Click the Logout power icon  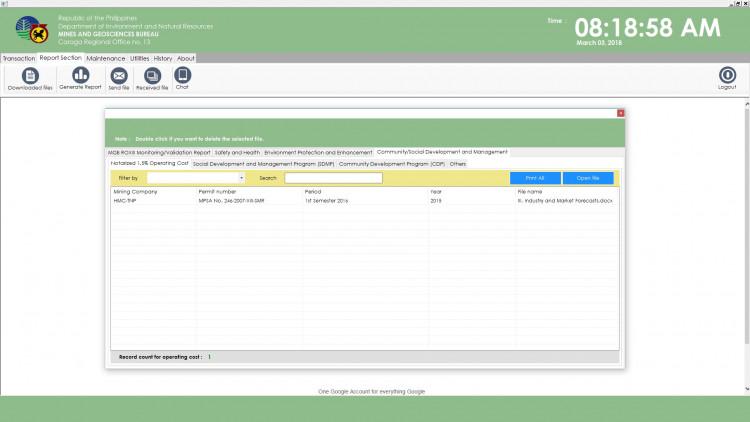coord(727,76)
